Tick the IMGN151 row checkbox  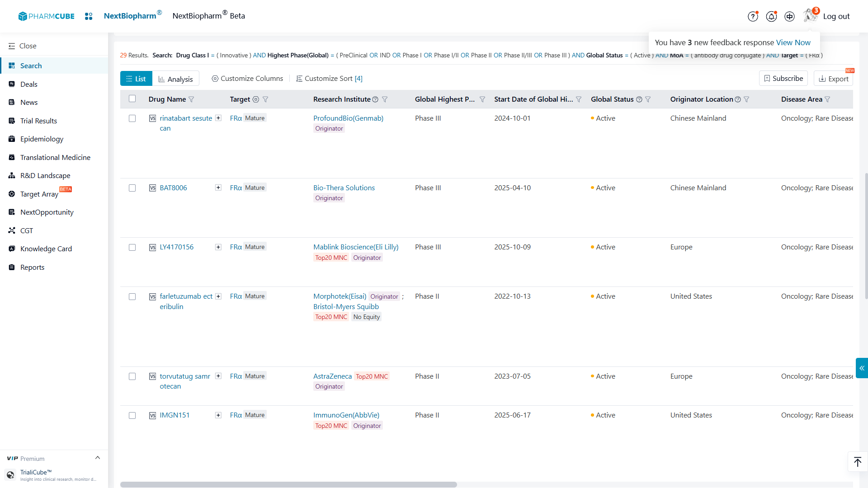132,415
